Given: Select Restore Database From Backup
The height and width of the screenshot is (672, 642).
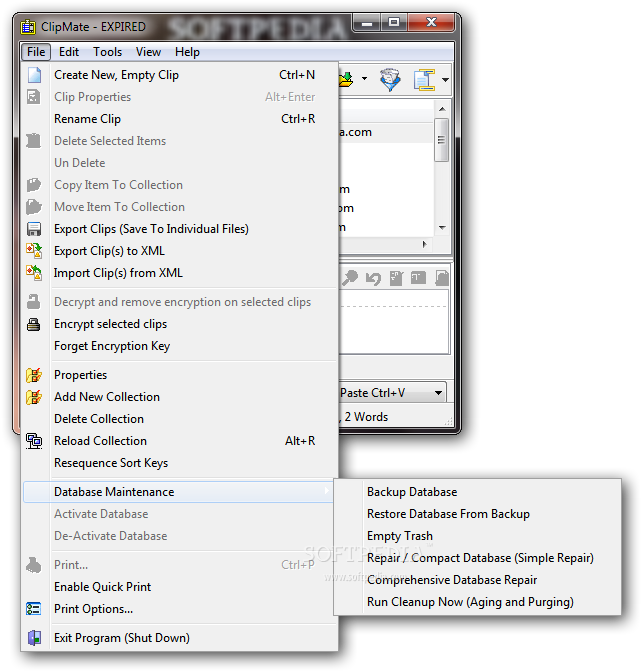Looking at the screenshot, I should coord(477,513).
